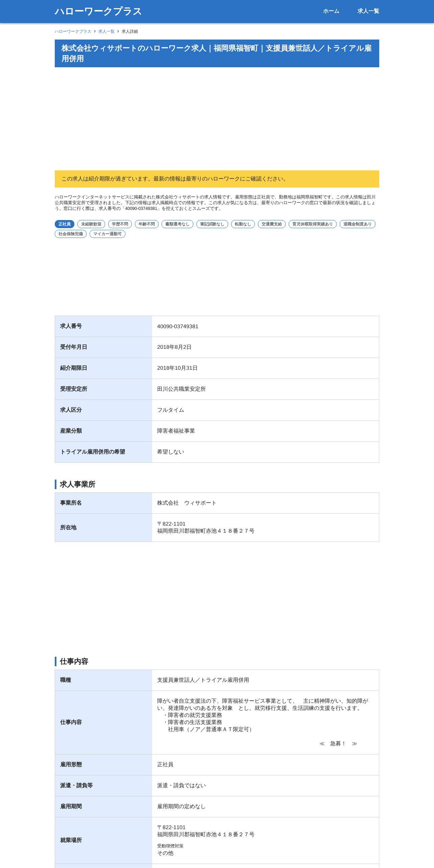Select the 退職金制度あり tag
434x868 pixels.
point(358,224)
